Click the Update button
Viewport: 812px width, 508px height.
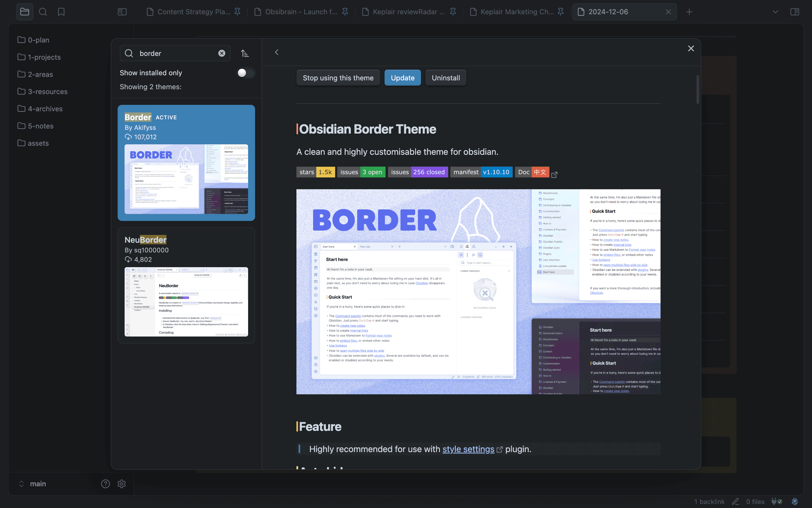(402, 78)
